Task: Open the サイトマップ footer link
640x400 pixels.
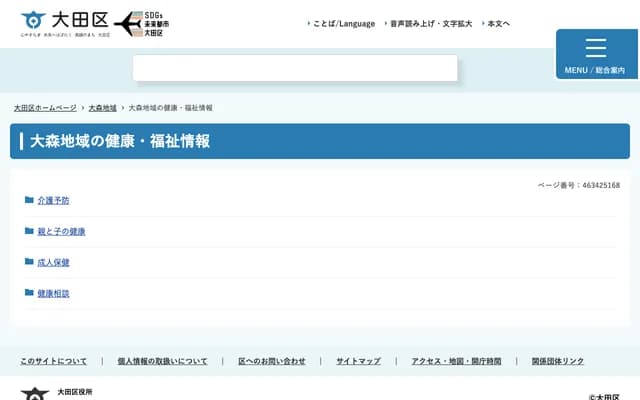Action: 358,361
